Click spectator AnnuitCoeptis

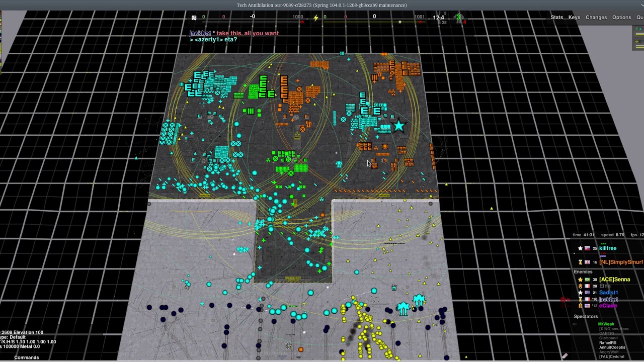pyautogui.click(x=612, y=347)
